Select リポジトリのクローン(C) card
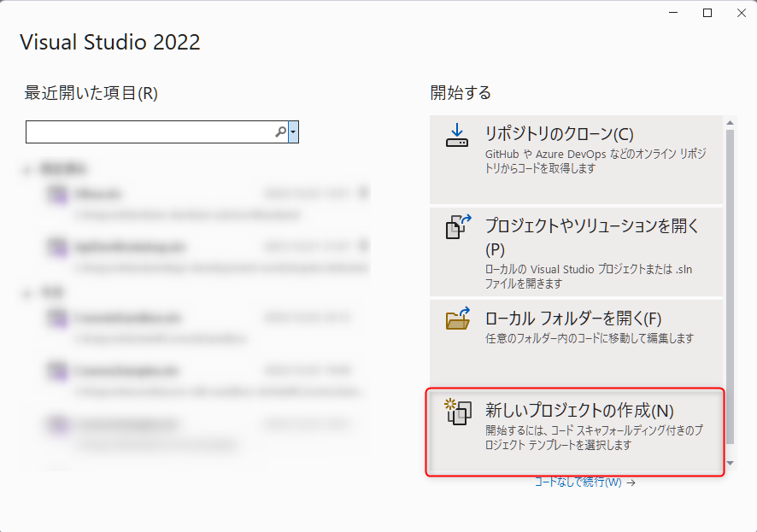Image resolution: width=757 pixels, height=532 pixels. [x=576, y=160]
